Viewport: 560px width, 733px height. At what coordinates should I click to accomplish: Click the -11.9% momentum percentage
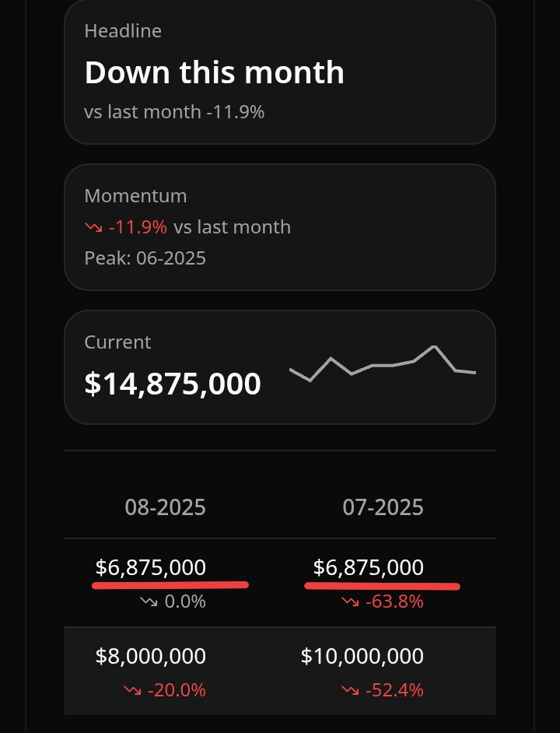click(138, 227)
